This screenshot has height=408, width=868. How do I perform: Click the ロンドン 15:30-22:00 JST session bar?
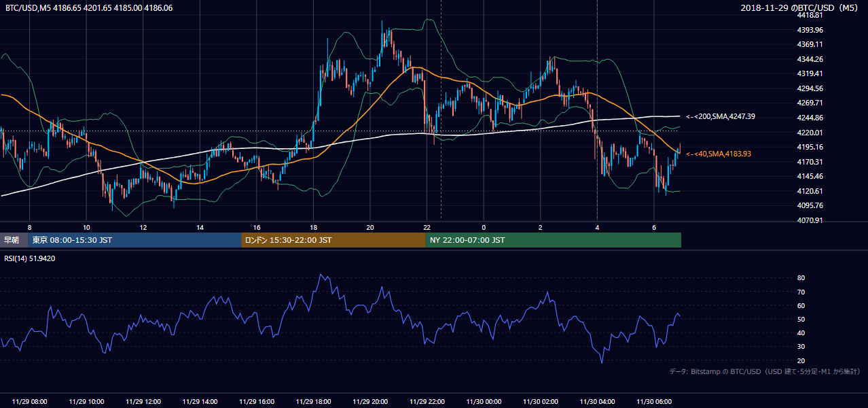coord(333,240)
